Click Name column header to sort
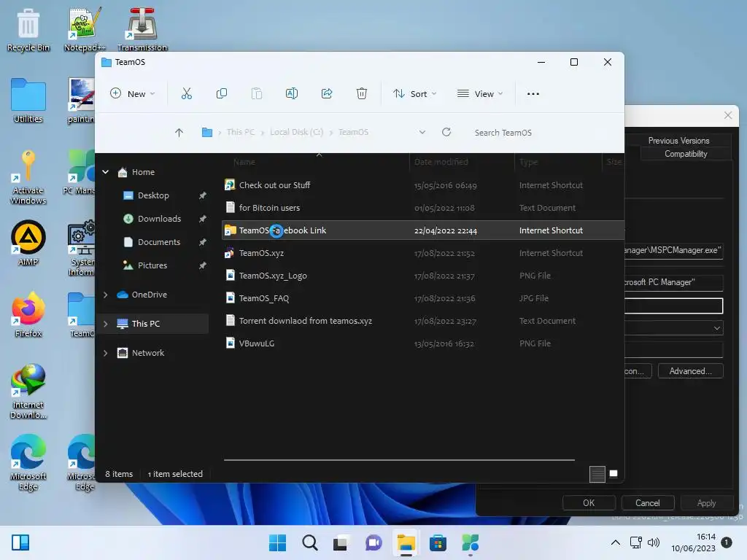This screenshot has height=560, width=747. [x=244, y=162]
